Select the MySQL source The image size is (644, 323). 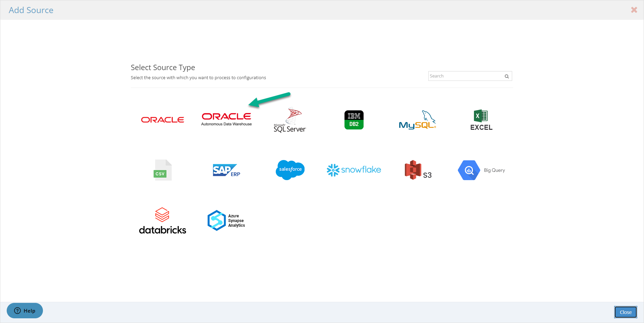[x=417, y=120]
